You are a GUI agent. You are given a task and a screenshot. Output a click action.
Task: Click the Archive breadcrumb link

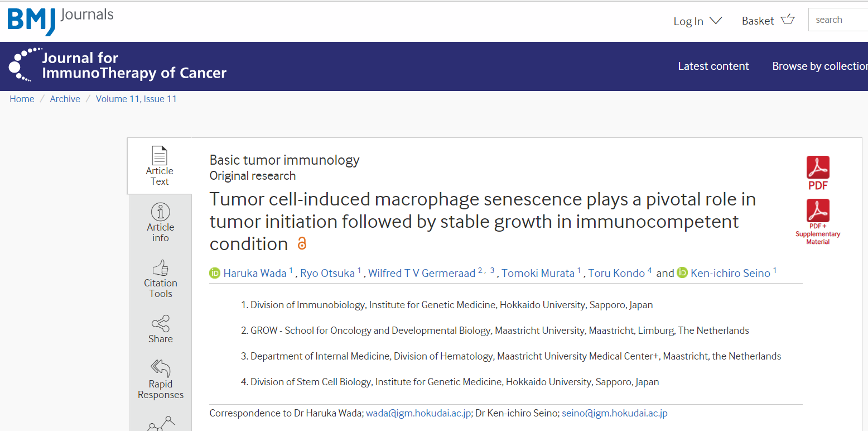pyautogui.click(x=65, y=99)
